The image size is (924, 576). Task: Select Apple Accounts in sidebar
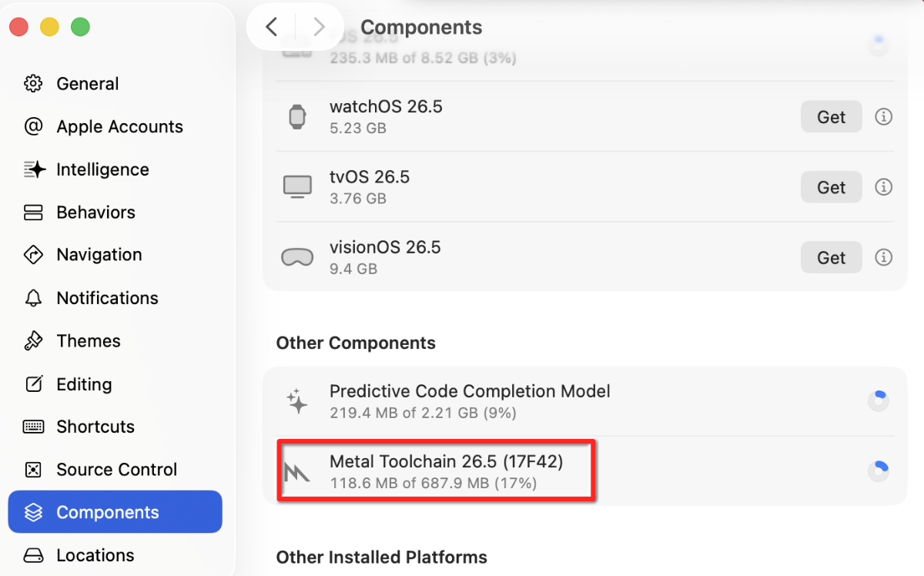115,127
